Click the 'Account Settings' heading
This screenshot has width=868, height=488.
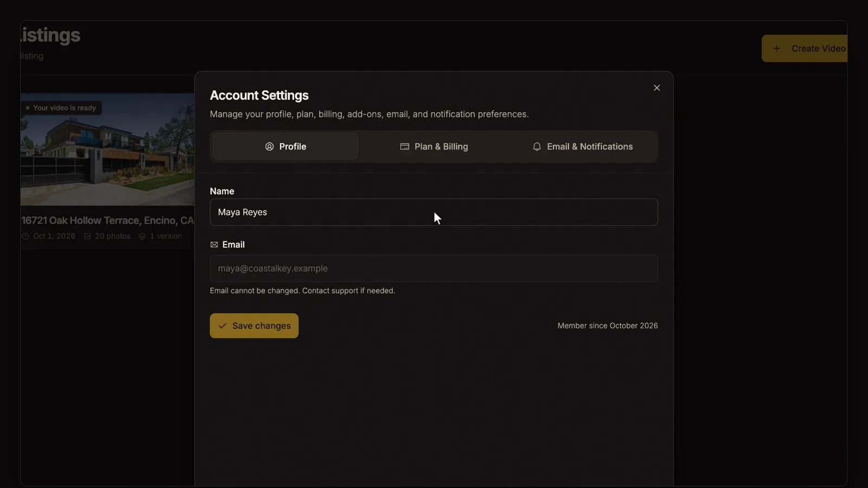259,95
